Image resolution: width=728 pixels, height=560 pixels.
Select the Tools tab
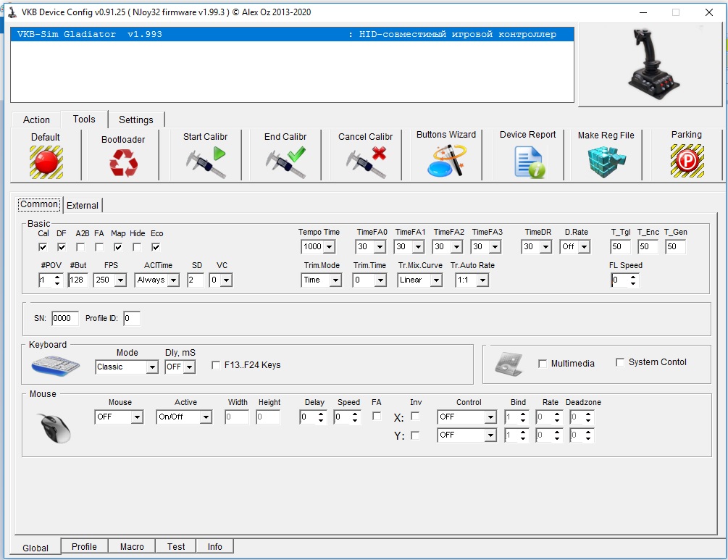84,120
